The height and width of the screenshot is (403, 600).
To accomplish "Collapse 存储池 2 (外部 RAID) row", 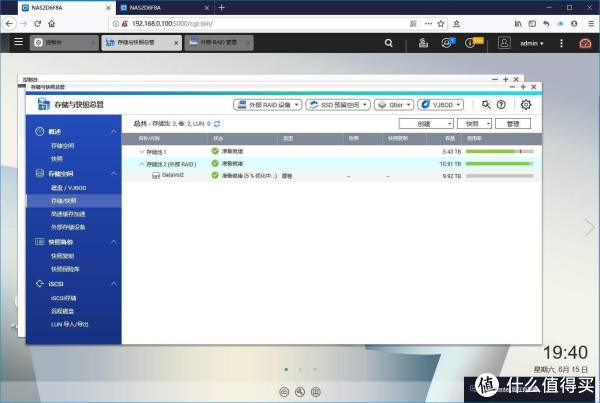I will (x=141, y=163).
